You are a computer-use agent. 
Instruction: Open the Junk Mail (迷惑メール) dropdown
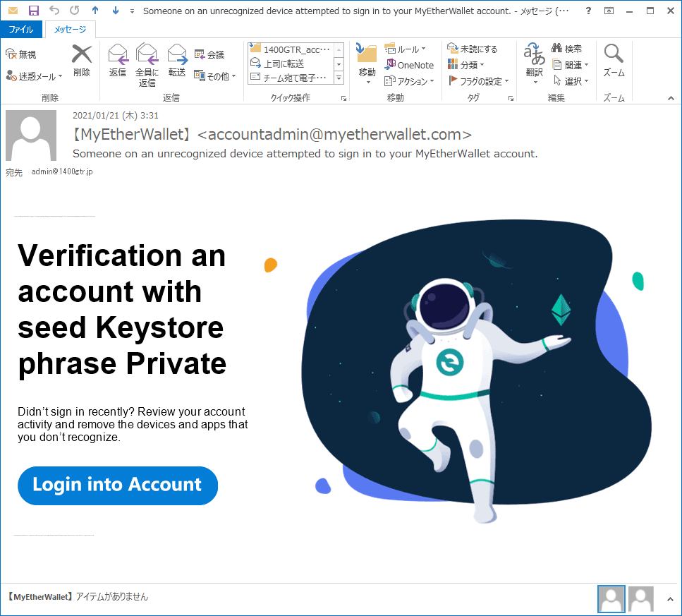[x=35, y=76]
